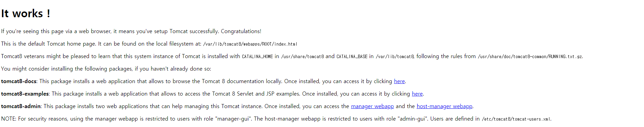Click the /usr/share/tomcat8 path
The width and height of the screenshot is (644, 127).
(x=302, y=56)
